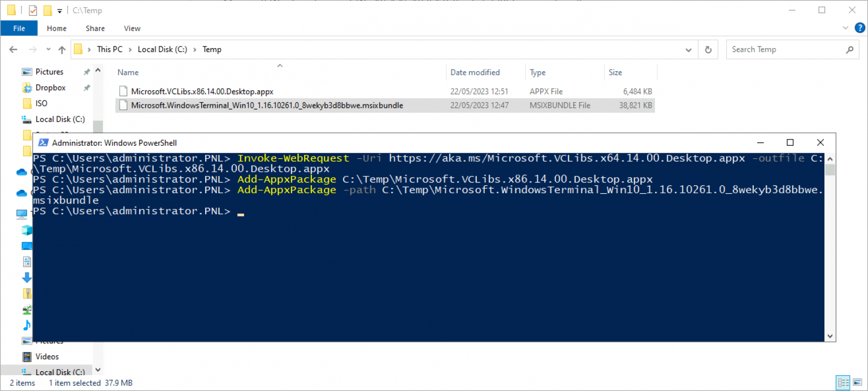This screenshot has width=868, height=391.
Task: Switch to the View ribbon tab
Action: point(132,28)
